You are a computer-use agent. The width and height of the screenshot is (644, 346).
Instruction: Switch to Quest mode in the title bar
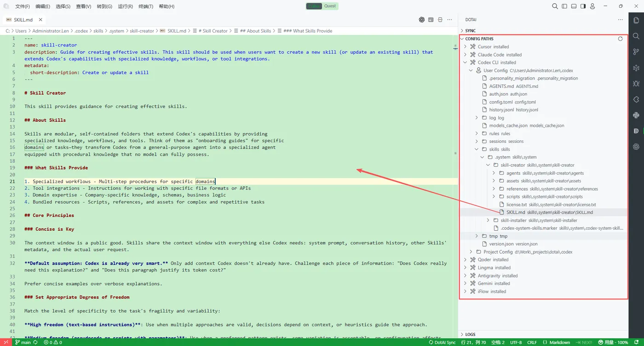330,6
